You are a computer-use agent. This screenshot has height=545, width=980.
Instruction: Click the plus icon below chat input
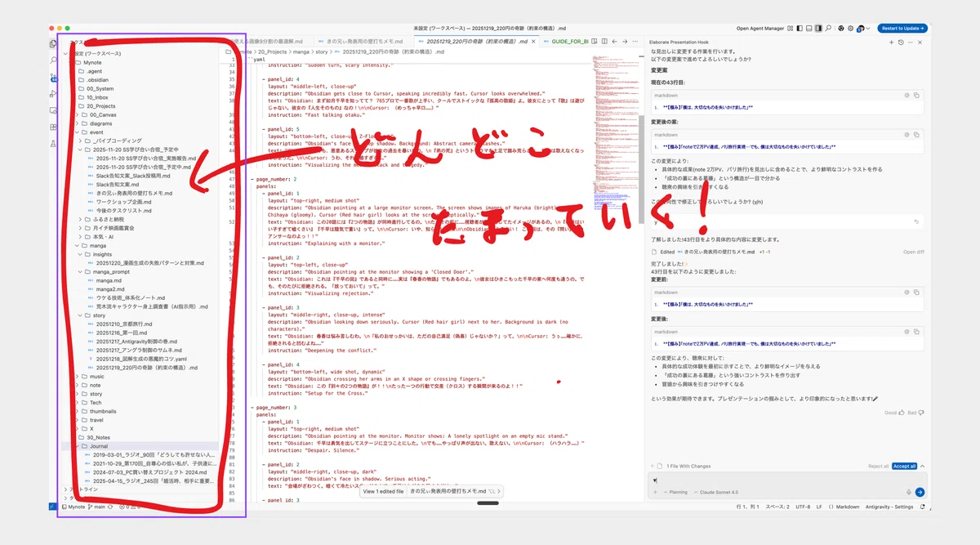[654, 492]
